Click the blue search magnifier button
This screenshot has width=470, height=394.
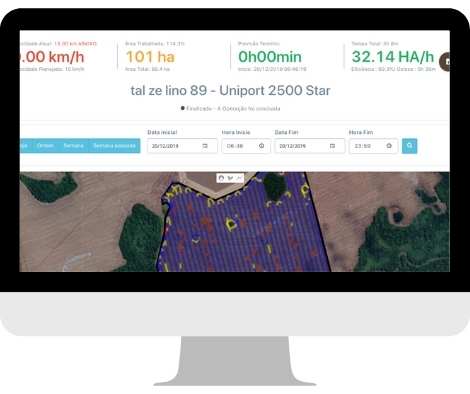[x=409, y=146]
